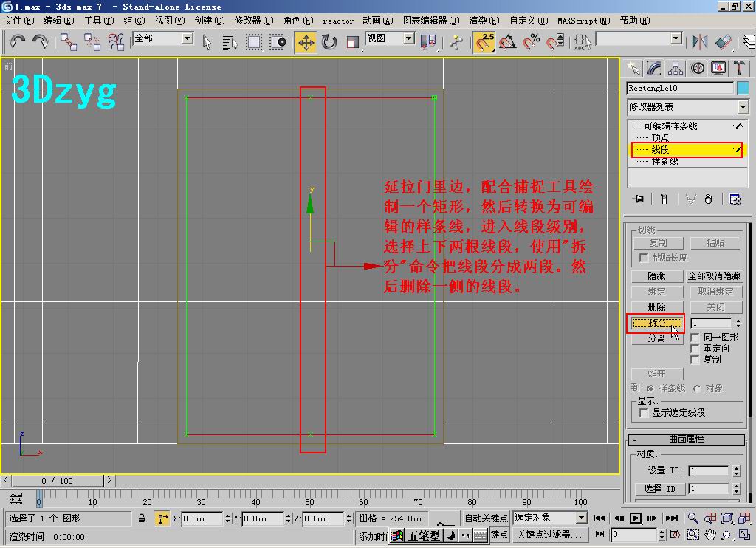756x548 pixels.
Task: Open the Utilities hammer panel icon
Action: coord(738,68)
